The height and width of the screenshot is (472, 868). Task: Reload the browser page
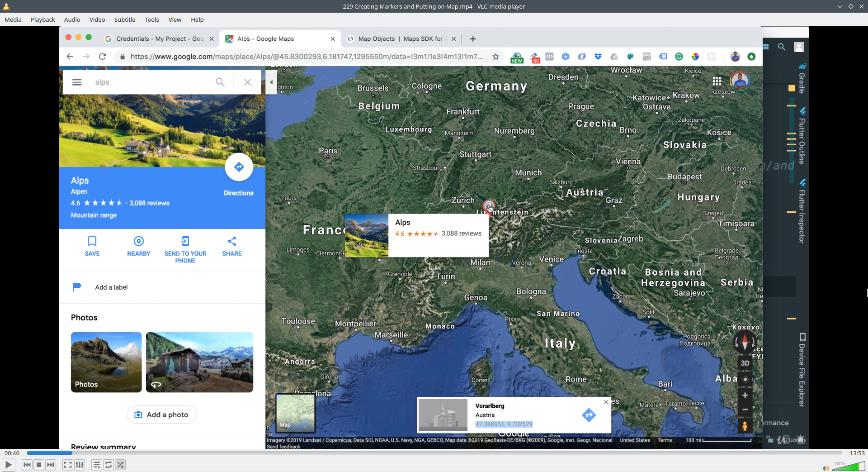click(103, 57)
